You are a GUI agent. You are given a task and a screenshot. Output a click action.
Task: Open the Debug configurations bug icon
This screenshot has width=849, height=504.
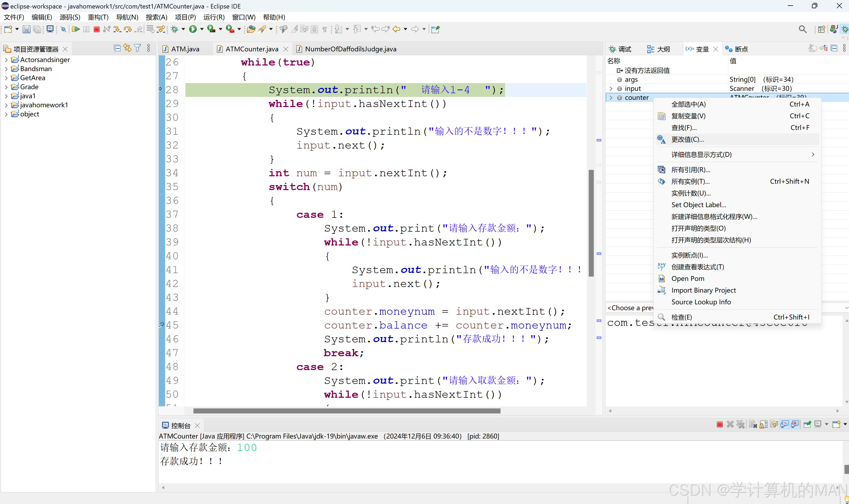click(175, 29)
